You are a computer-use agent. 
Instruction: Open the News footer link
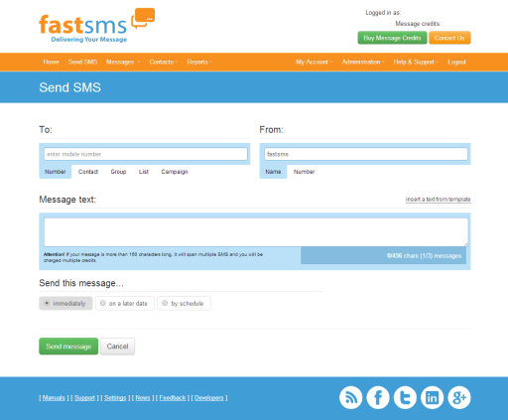[x=143, y=397]
